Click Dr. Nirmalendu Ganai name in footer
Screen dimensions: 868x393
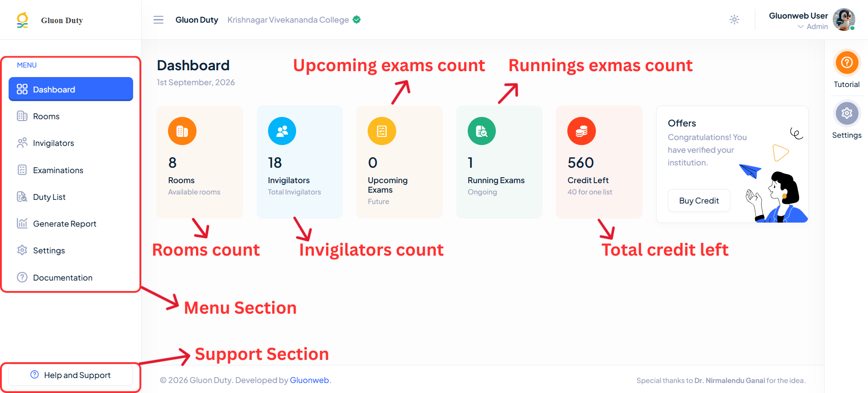(730, 381)
